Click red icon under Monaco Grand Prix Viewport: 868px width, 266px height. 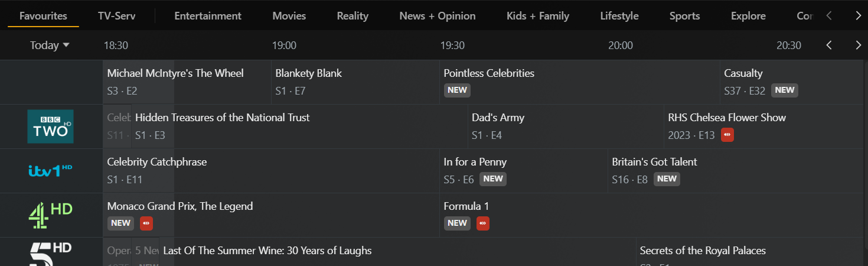tap(146, 223)
